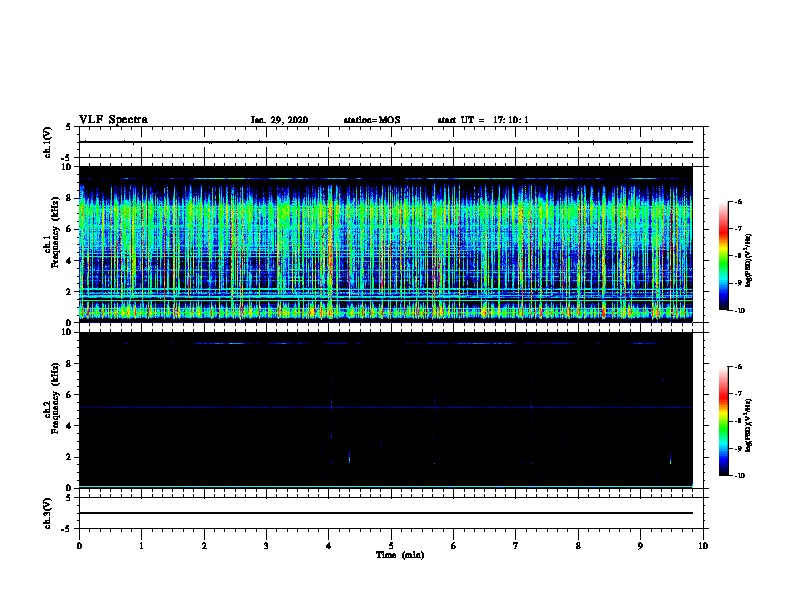Click the 'Time (min)' axis label

[400, 555]
